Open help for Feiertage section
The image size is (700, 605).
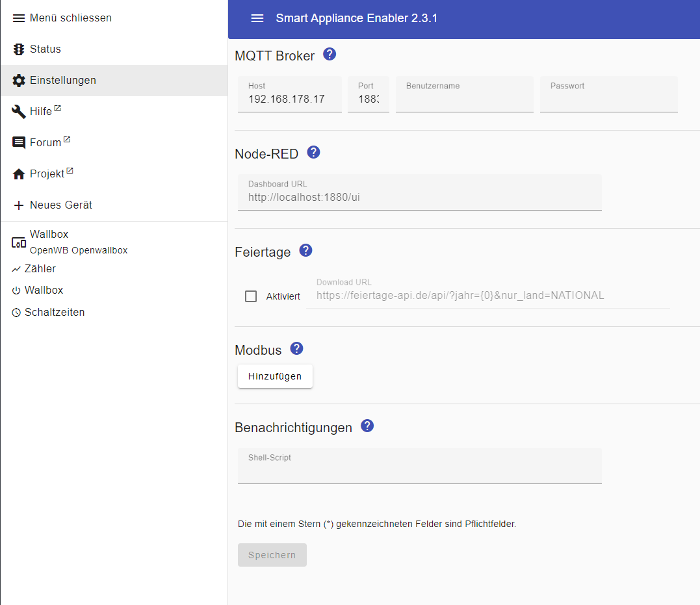click(x=306, y=250)
